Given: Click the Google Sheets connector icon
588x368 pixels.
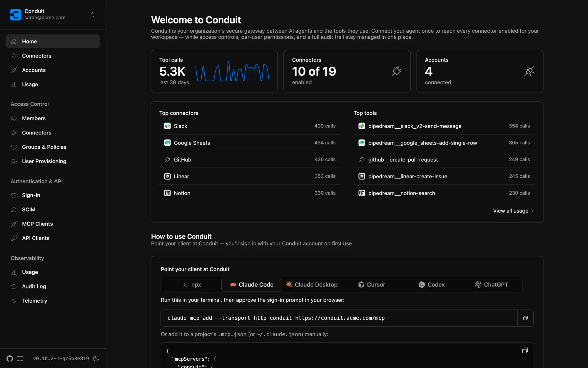Looking at the screenshot, I should (167, 143).
